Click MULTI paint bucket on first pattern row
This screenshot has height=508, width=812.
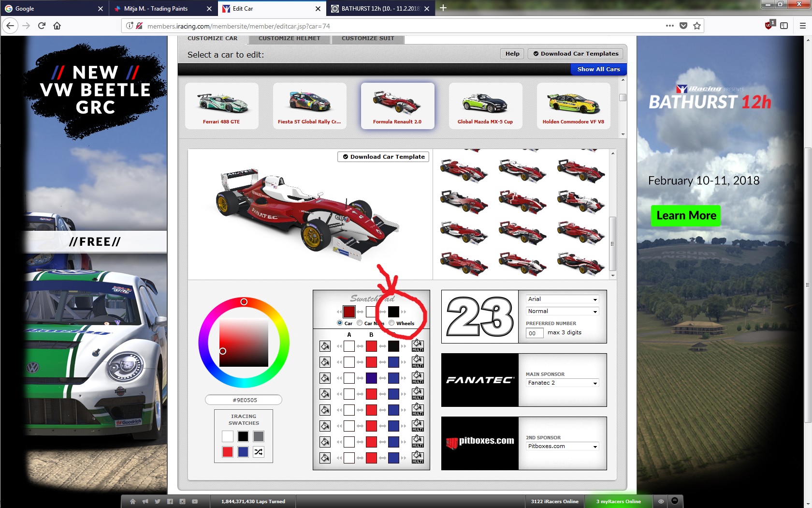point(418,346)
